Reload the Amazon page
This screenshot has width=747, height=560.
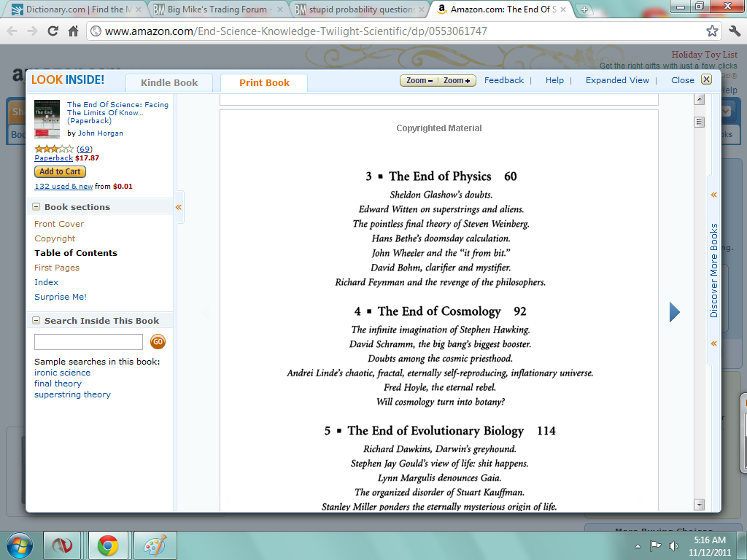[x=53, y=31]
